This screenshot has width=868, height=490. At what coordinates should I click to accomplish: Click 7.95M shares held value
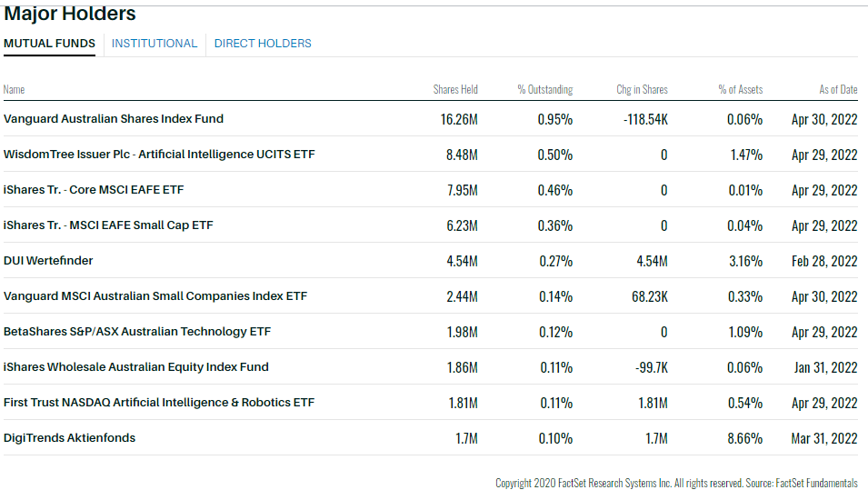463,190
